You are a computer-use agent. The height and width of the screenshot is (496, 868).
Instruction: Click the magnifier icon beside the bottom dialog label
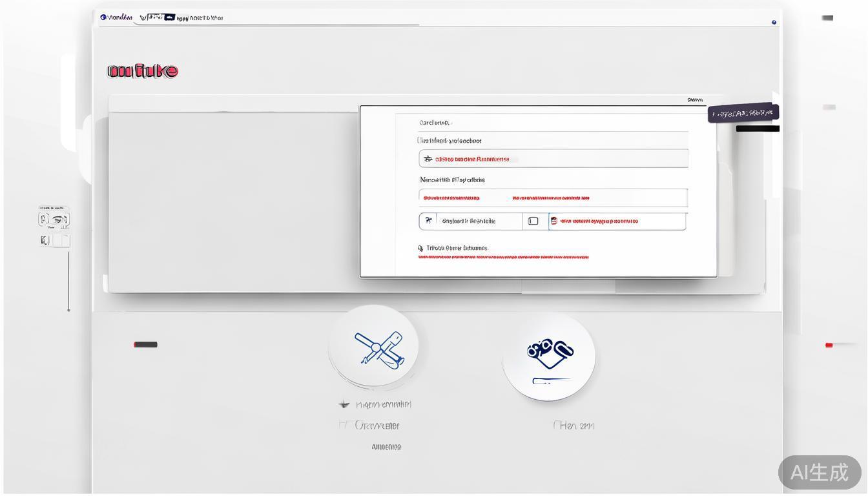pyautogui.click(x=421, y=248)
